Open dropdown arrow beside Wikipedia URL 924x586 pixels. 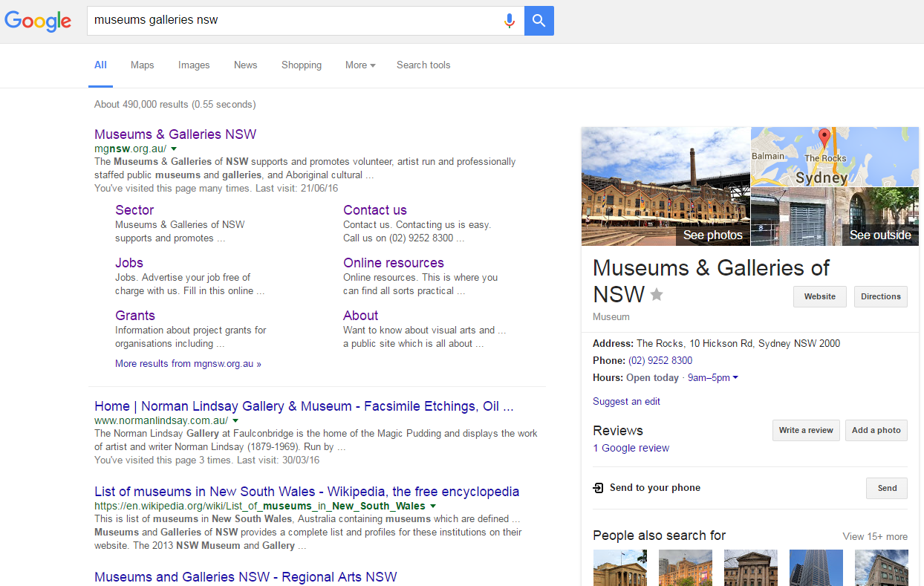(432, 506)
